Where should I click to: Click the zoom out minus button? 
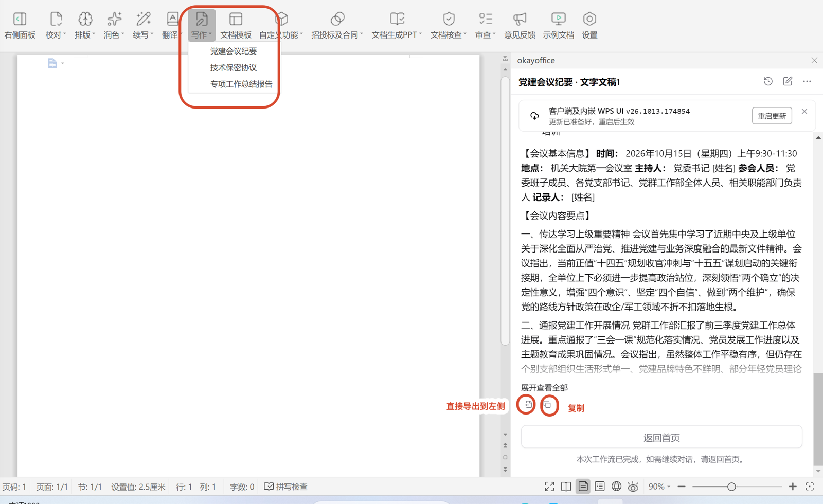[682, 487]
